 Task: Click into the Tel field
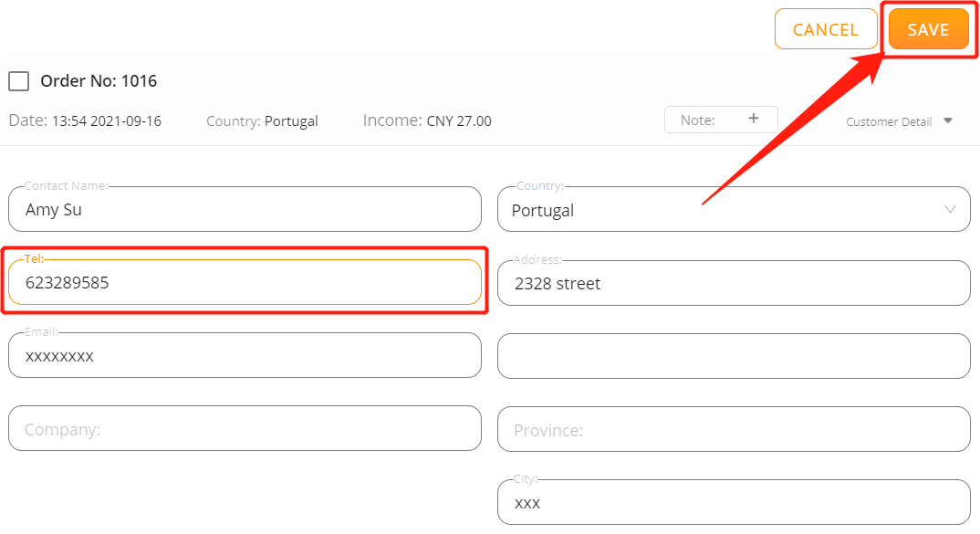(x=245, y=282)
